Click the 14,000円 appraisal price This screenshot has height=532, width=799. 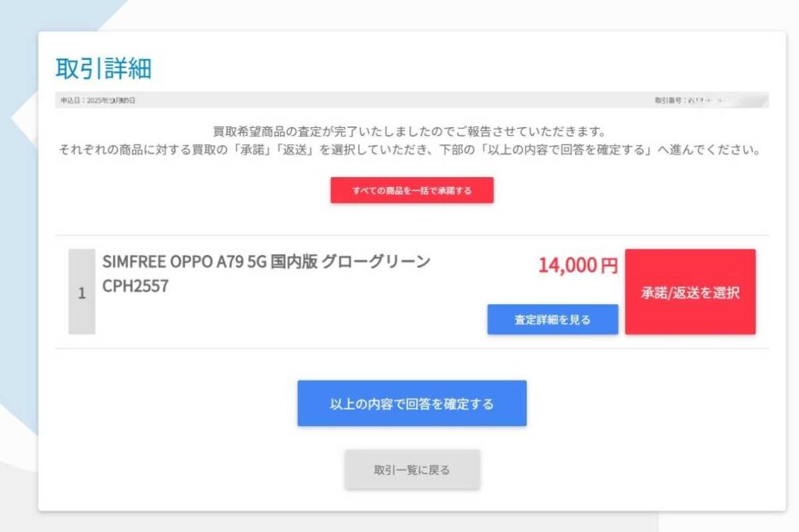[x=578, y=265]
